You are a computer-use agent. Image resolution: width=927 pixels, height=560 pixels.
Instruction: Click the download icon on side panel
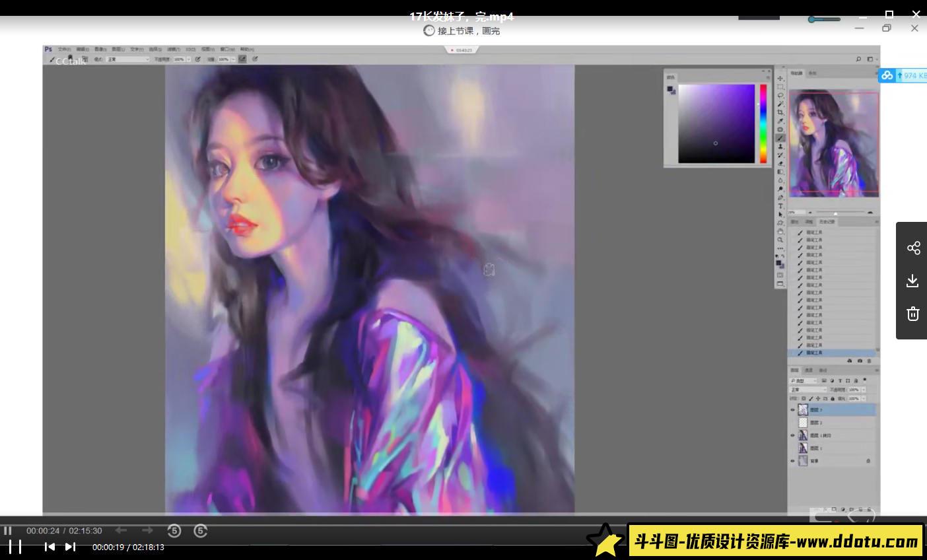click(913, 281)
